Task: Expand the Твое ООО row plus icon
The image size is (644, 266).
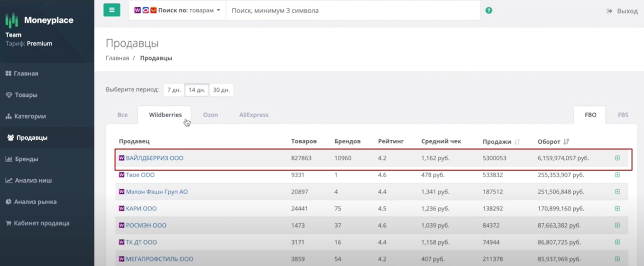Action: pos(617,175)
